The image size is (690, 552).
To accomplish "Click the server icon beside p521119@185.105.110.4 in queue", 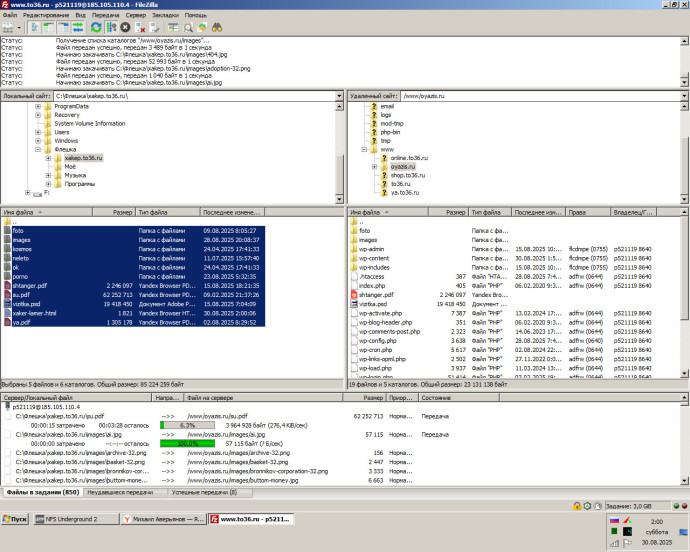I will (7, 406).
